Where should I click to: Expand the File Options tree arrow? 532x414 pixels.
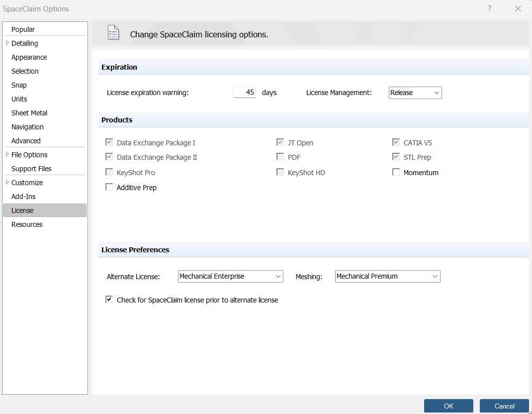tap(7, 155)
